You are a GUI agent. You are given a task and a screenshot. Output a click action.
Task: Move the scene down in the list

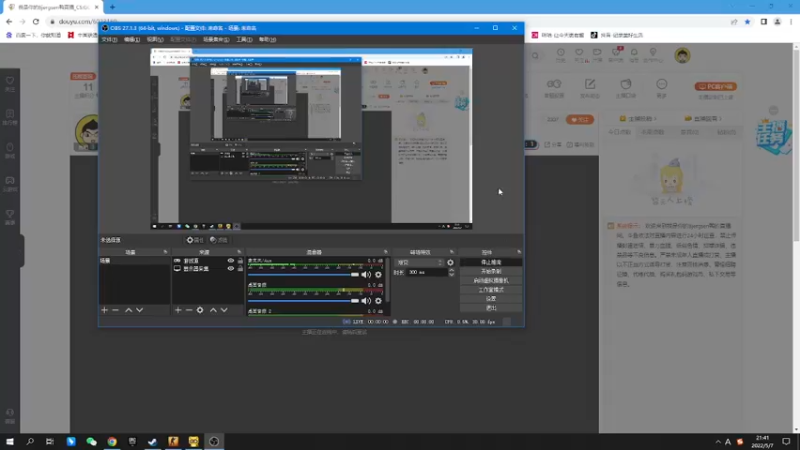tap(139, 310)
